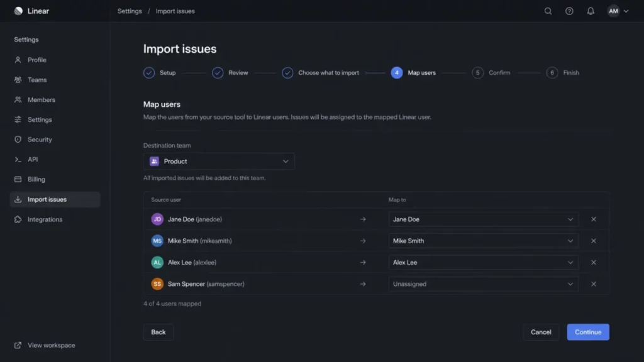Select Import issues label in sidebar
Viewport: 644px width, 362px height.
coord(47,199)
